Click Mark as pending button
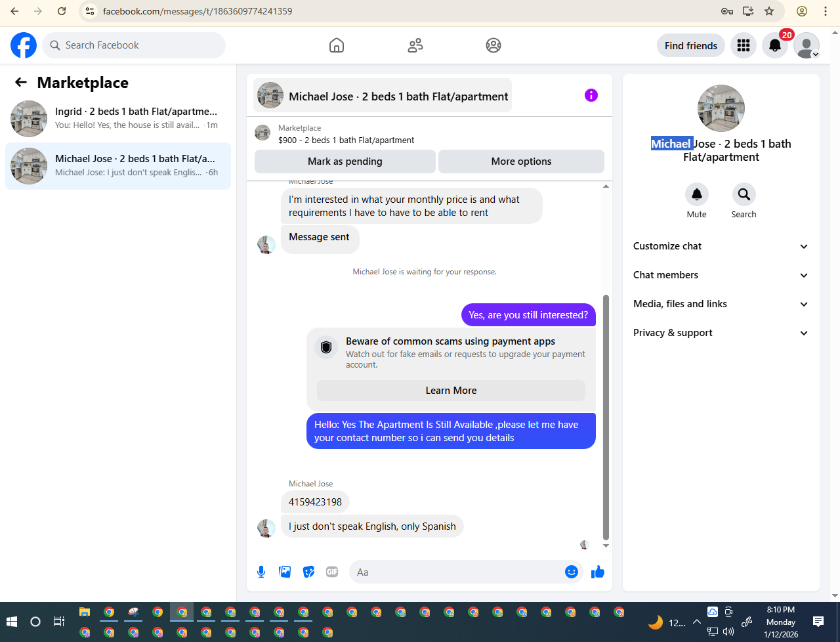Image resolution: width=840 pixels, height=642 pixels. tap(345, 161)
